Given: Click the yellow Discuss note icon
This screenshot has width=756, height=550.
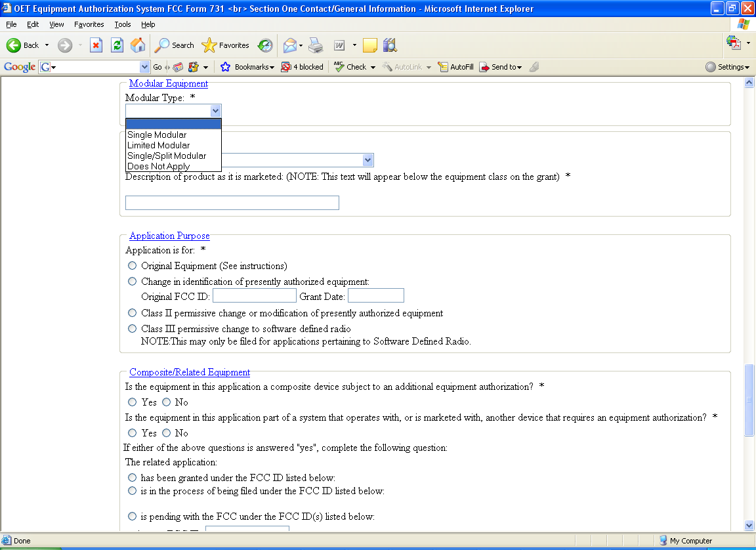Looking at the screenshot, I should 370,45.
